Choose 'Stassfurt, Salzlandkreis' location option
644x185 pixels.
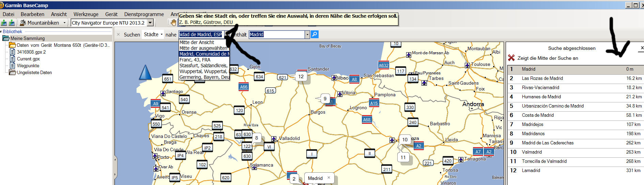(x=204, y=66)
